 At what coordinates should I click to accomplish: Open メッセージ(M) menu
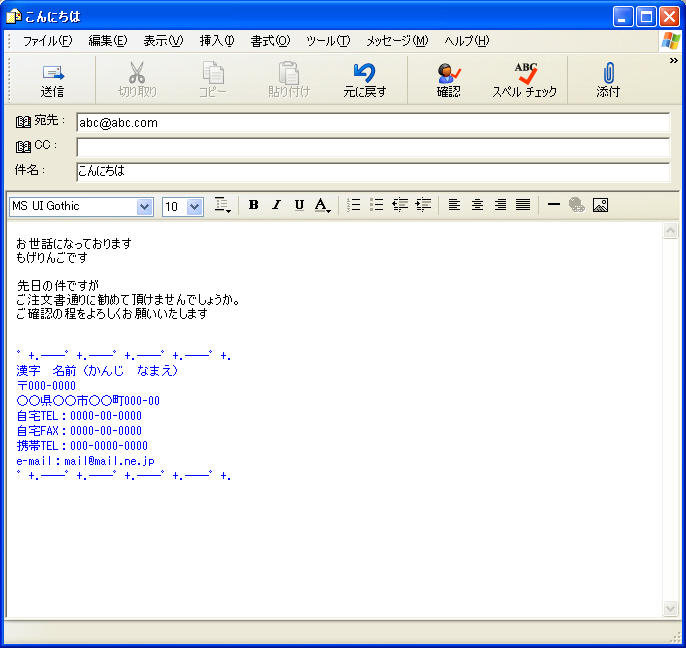[x=397, y=41]
